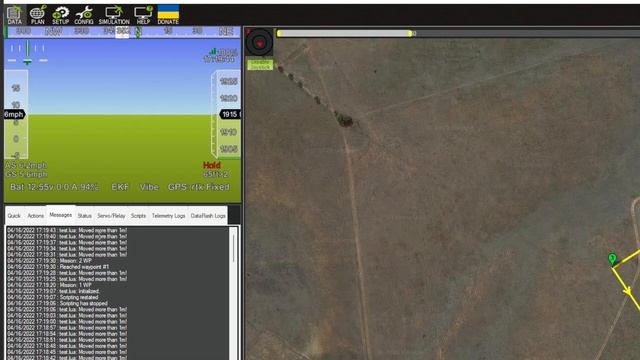Open the SIMULATION screen icon

pos(114,15)
